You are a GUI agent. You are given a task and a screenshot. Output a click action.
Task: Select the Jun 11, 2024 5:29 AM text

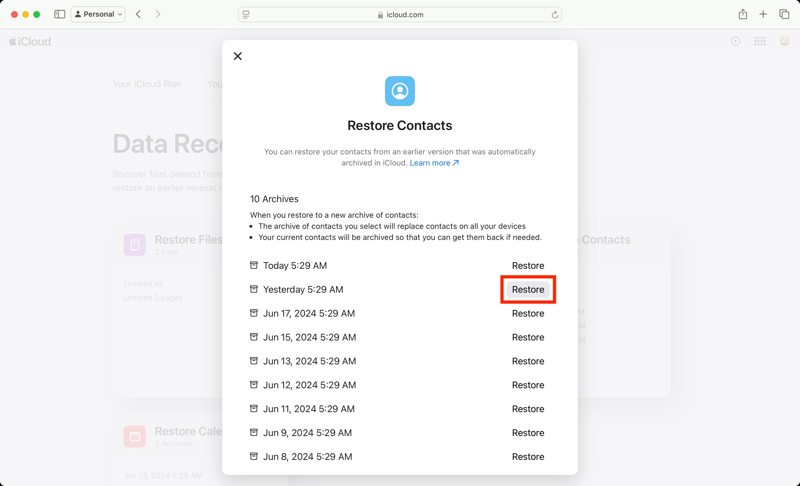309,409
